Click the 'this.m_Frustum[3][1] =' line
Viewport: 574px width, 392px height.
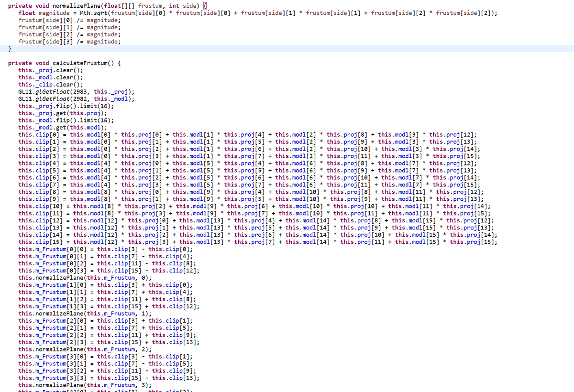[105, 363]
